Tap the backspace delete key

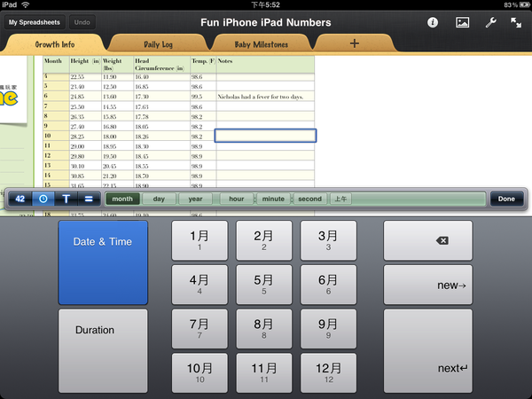[x=428, y=240]
